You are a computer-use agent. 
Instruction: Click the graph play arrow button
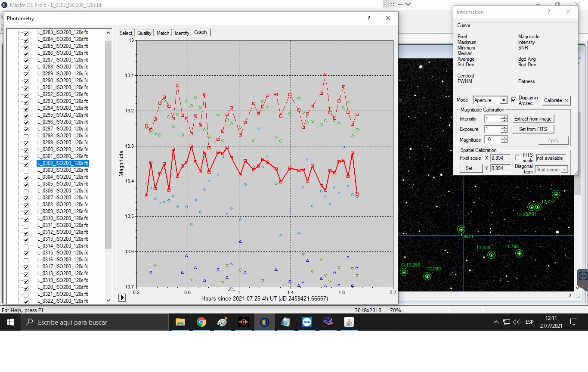pyautogui.click(x=122, y=298)
